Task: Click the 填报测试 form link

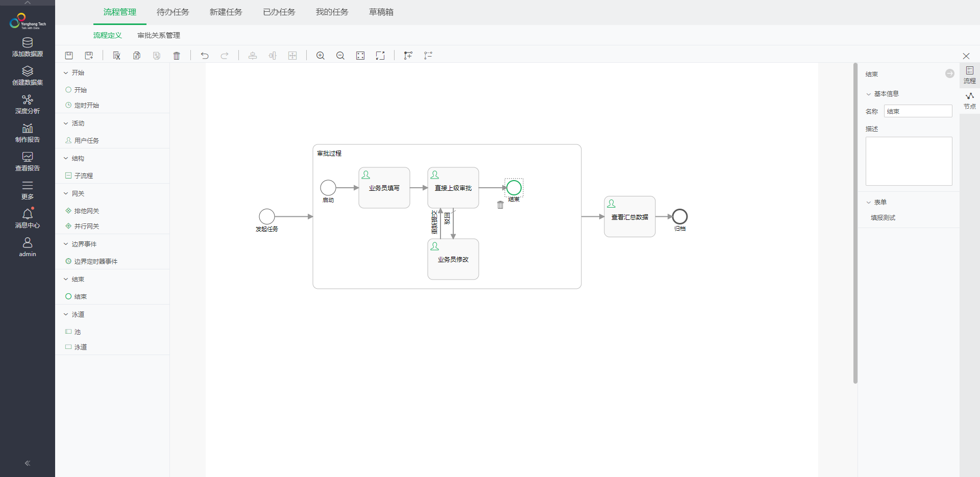Action: click(x=883, y=218)
